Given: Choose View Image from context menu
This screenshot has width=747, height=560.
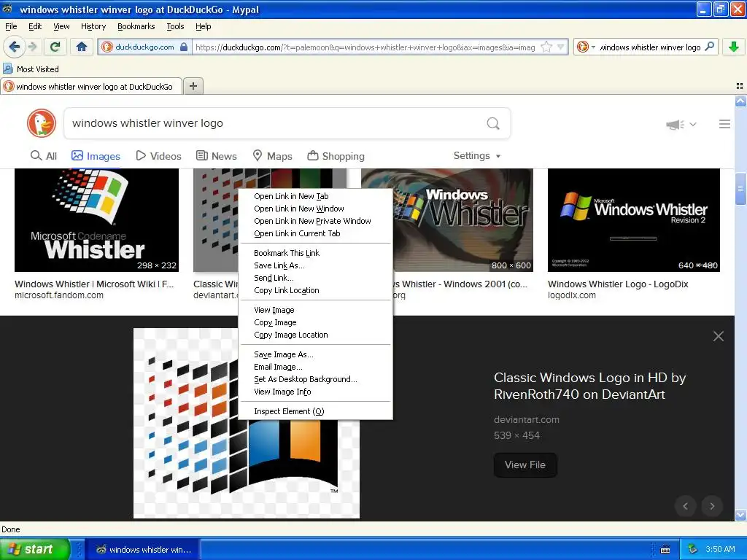Looking at the screenshot, I should pos(315,310).
